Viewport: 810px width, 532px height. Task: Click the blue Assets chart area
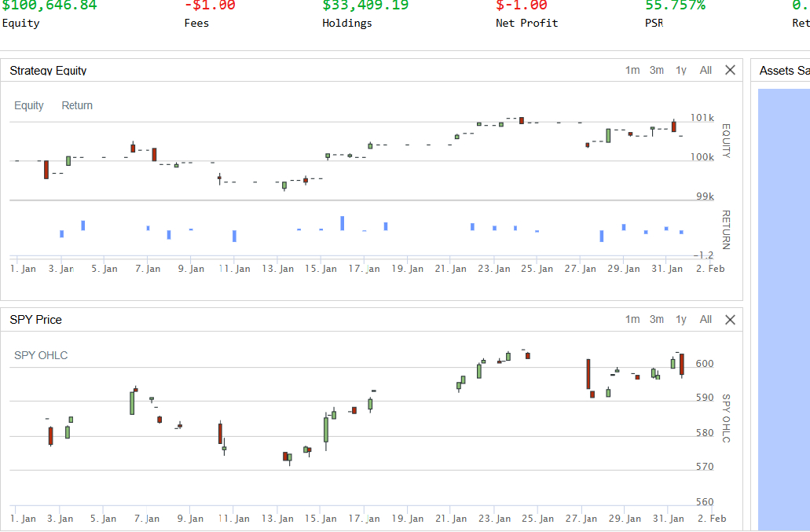[783, 306]
